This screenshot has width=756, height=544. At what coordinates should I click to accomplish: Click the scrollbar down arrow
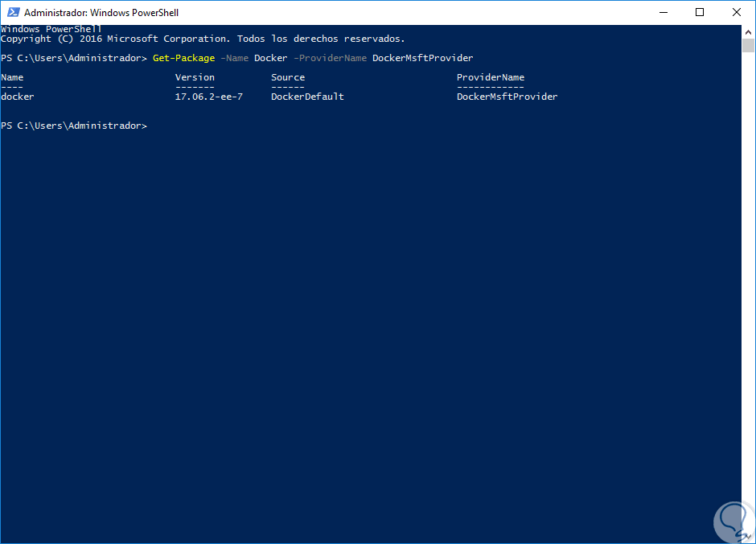(x=748, y=537)
